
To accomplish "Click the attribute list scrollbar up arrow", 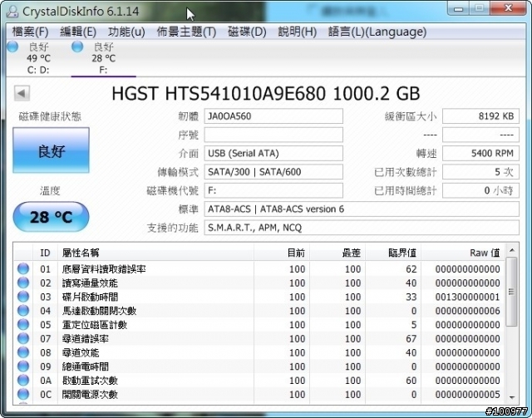I will click(x=512, y=250).
